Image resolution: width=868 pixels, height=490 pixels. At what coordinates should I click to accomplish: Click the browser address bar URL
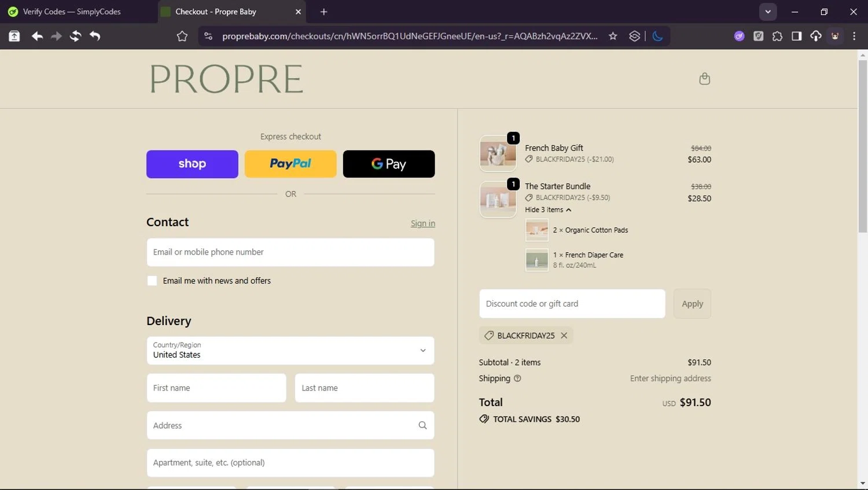tap(410, 36)
